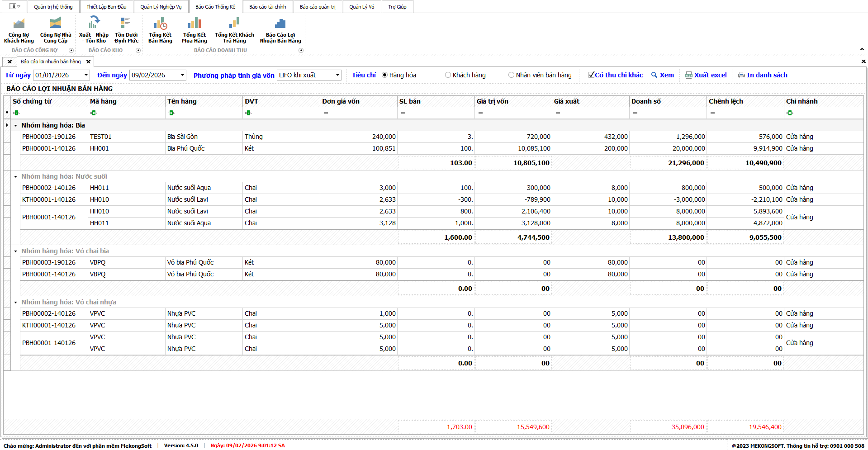
Task: Uncheck Có thu chi khác checkbox
Action: pos(591,75)
